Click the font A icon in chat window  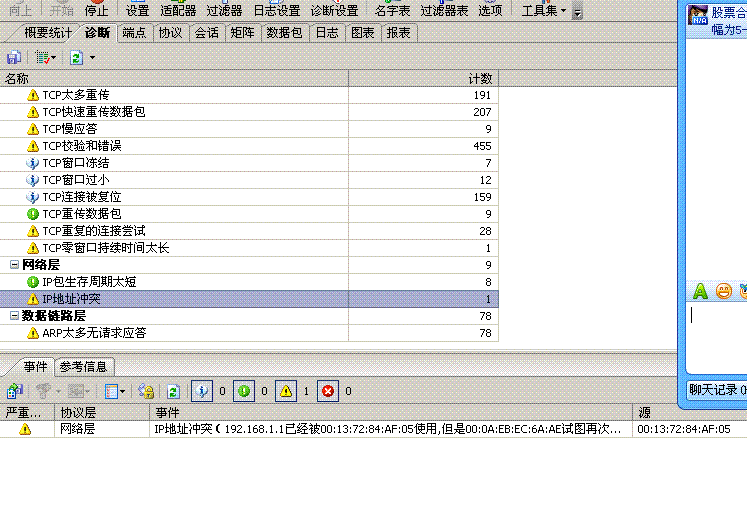click(x=700, y=291)
